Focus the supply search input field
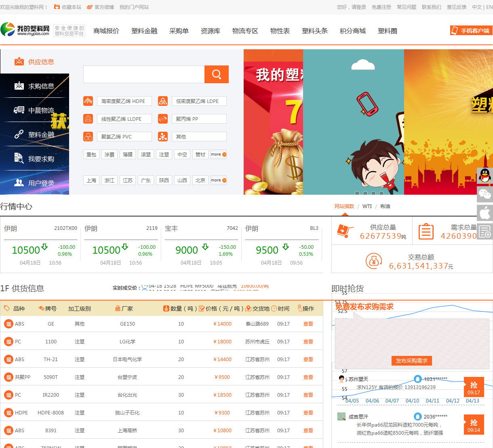The width and height of the screenshot is (493, 448). [x=144, y=74]
